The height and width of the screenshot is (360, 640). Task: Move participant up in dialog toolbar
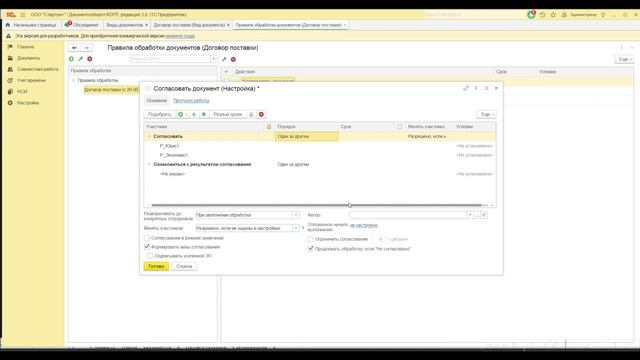click(194, 115)
